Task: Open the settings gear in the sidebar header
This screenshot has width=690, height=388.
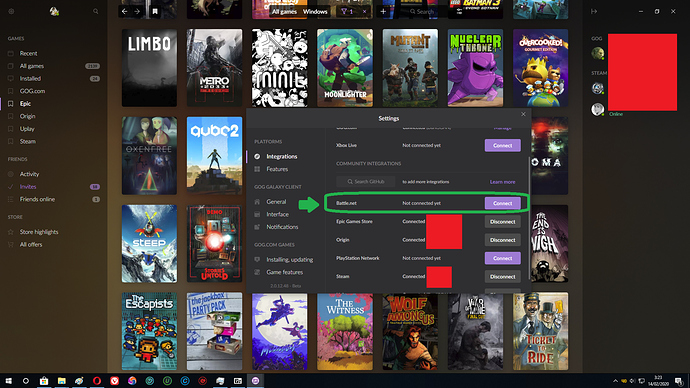Action: point(11,11)
